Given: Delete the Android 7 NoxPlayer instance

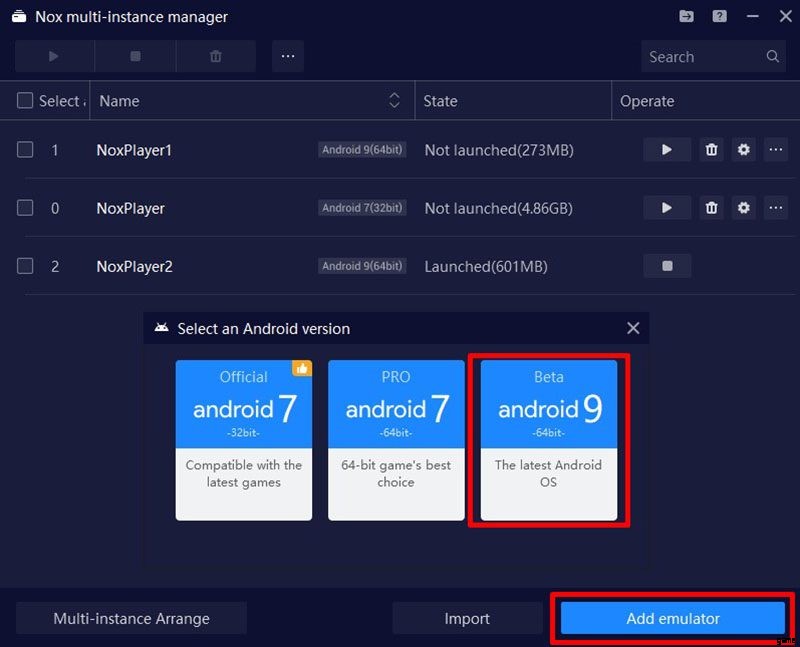Looking at the screenshot, I should (711, 208).
